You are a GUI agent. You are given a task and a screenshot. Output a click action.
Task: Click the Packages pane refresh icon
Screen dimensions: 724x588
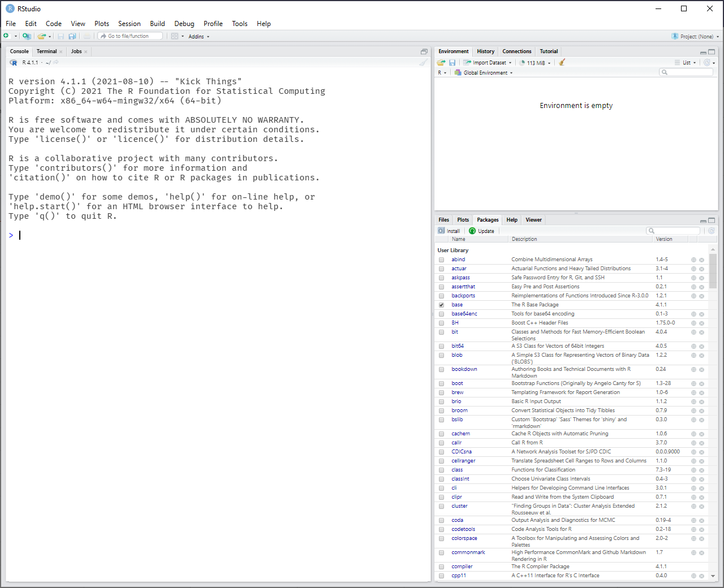[x=712, y=231]
